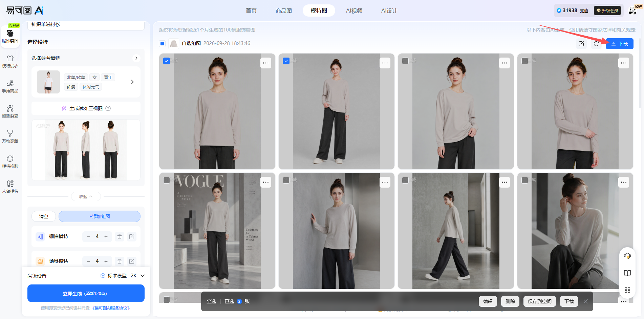Open the customer service headset icon
This screenshot has height=319, width=644.
[627, 256]
